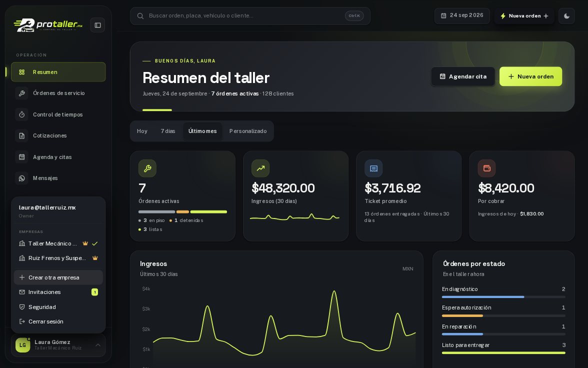Click the Ticket promedio receipt icon

click(x=373, y=168)
